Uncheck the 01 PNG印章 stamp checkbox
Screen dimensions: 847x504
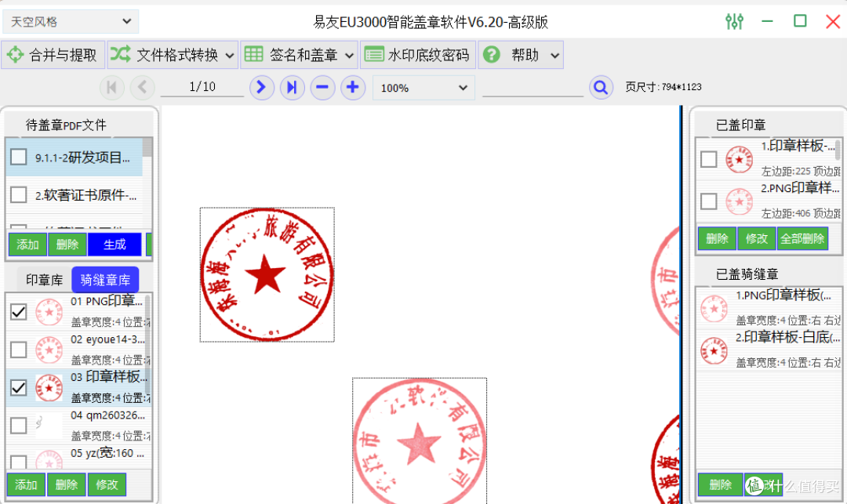tap(18, 312)
